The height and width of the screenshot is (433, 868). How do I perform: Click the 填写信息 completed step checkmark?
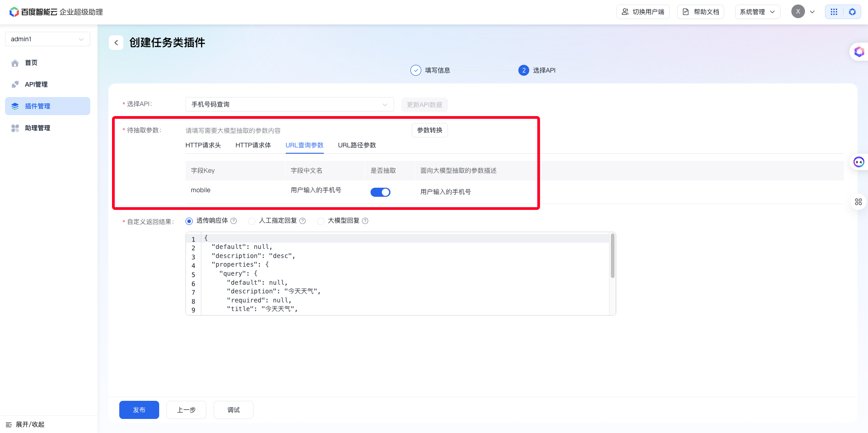(416, 70)
